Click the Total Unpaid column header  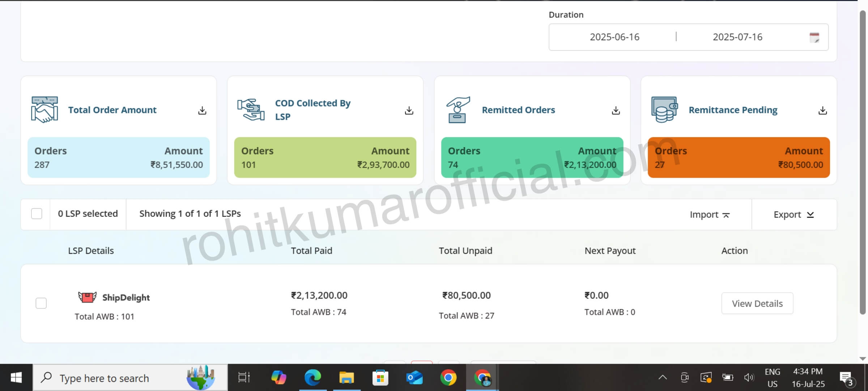(x=465, y=251)
